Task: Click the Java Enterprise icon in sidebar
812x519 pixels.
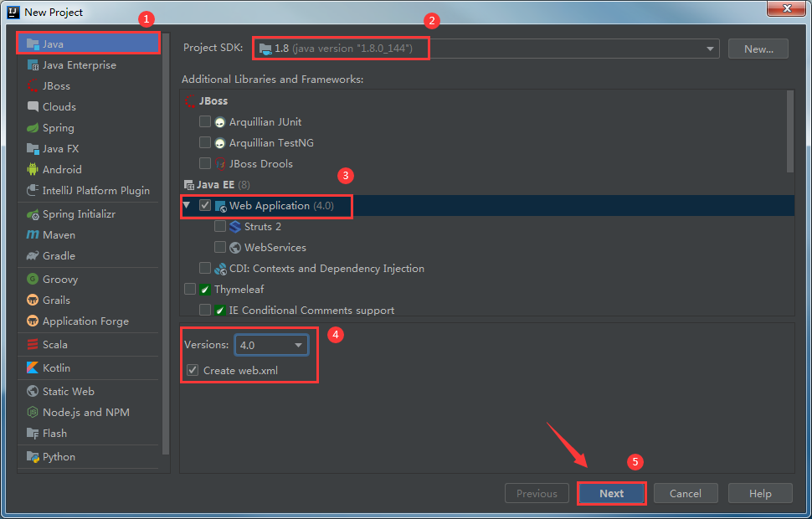Action: [33, 65]
